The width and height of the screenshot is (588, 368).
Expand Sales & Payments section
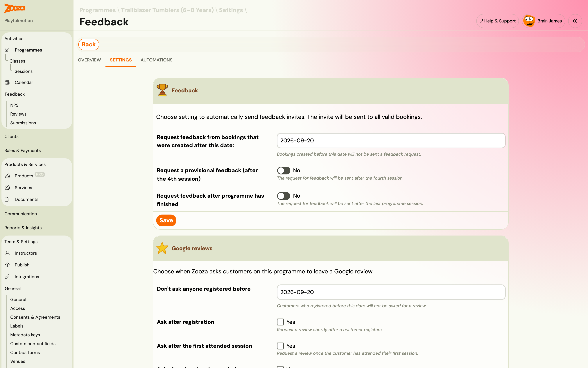[x=23, y=150]
